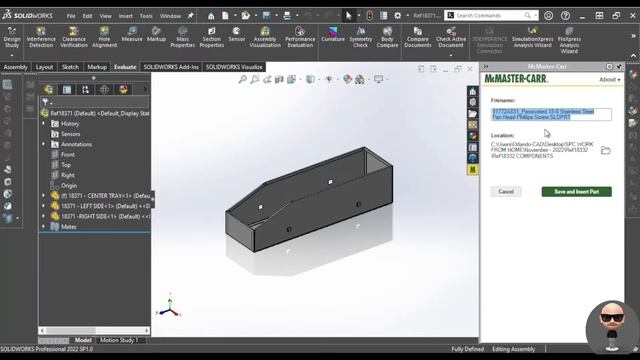
Task: Run Symmetry Check
Action: point(360,38)
